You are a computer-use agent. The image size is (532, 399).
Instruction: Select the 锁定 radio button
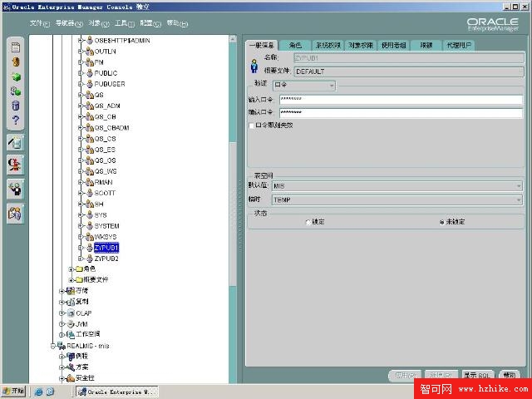pos(308,223)
